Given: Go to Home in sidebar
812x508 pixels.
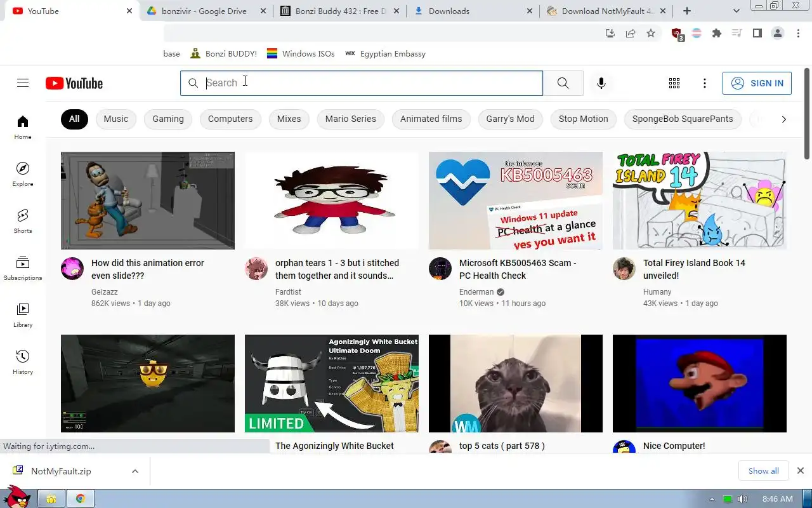Looking at the screenshot, I should click(23, 127).
